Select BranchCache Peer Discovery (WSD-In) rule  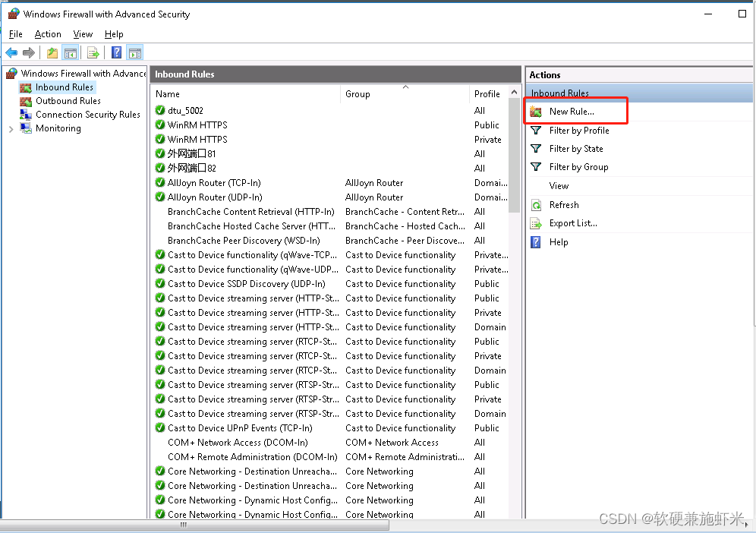329,241
